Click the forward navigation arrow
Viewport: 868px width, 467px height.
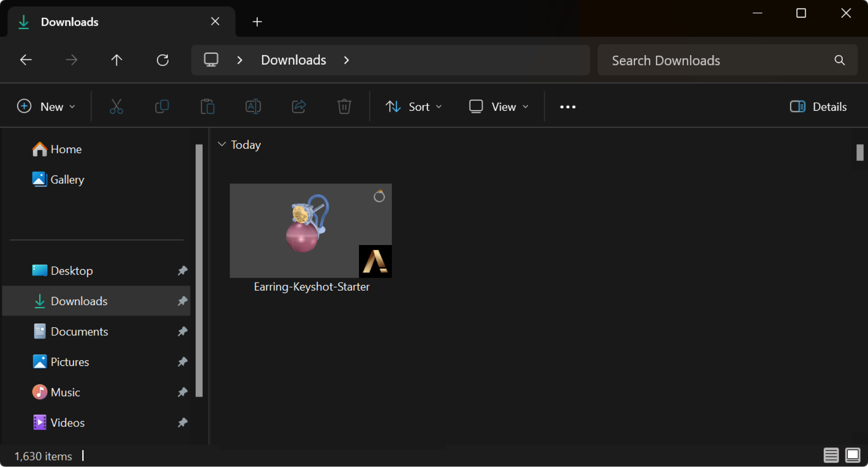click(71, 60)
